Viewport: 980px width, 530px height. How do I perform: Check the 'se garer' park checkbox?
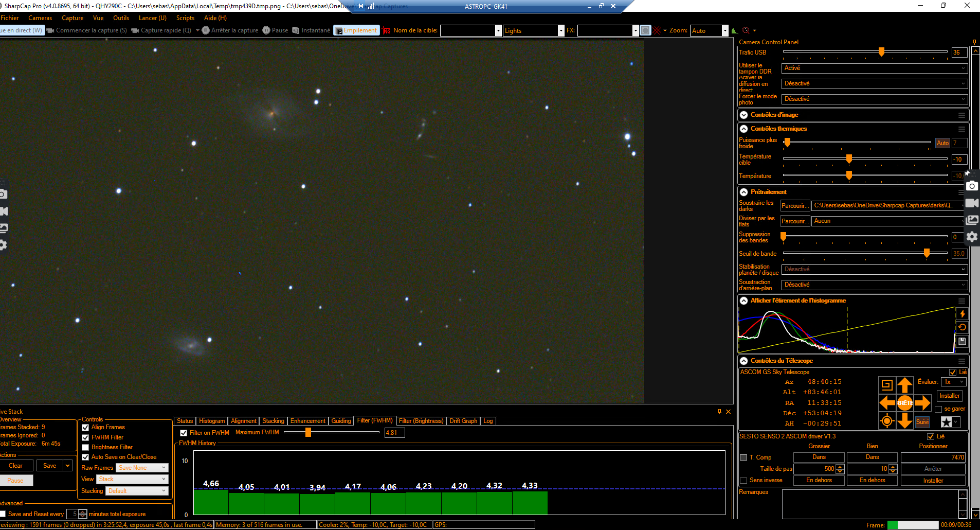pos(938,410)
